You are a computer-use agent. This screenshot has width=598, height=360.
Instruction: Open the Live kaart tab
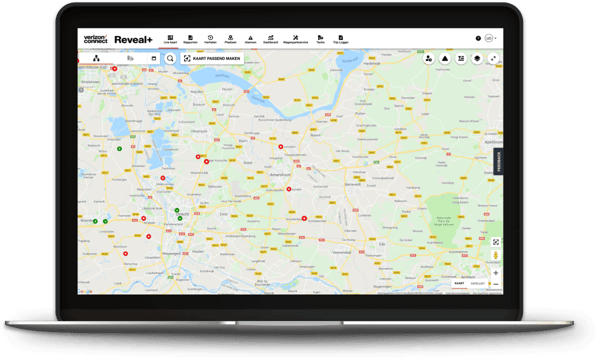(x=170, y=39)
